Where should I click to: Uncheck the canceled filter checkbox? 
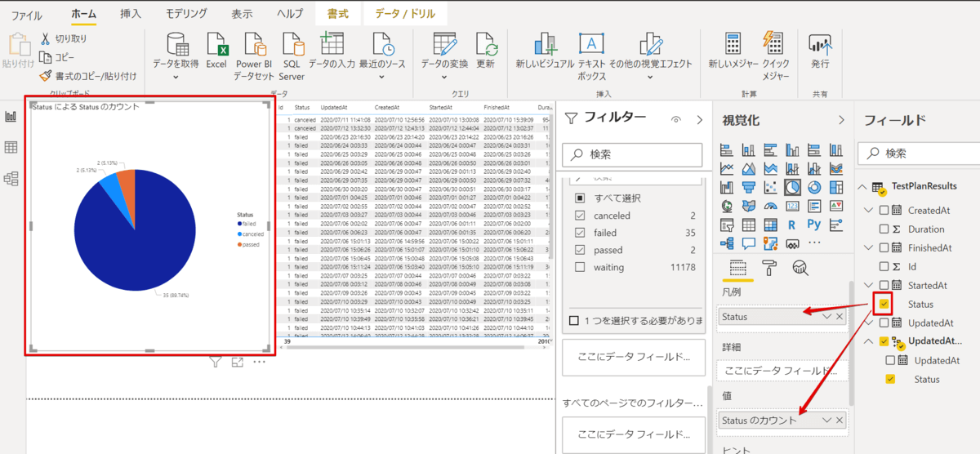(580, 216)
